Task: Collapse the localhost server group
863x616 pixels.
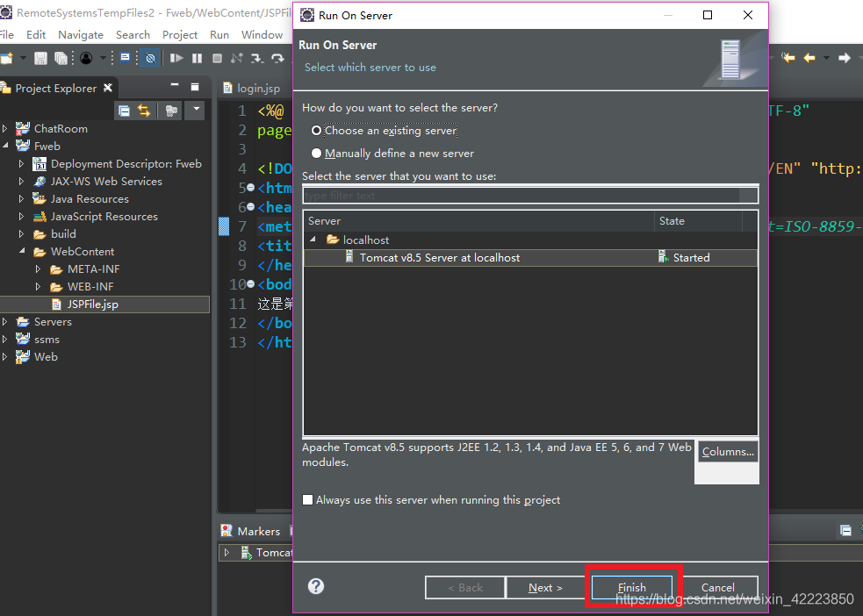Action: tap(313, 240)
